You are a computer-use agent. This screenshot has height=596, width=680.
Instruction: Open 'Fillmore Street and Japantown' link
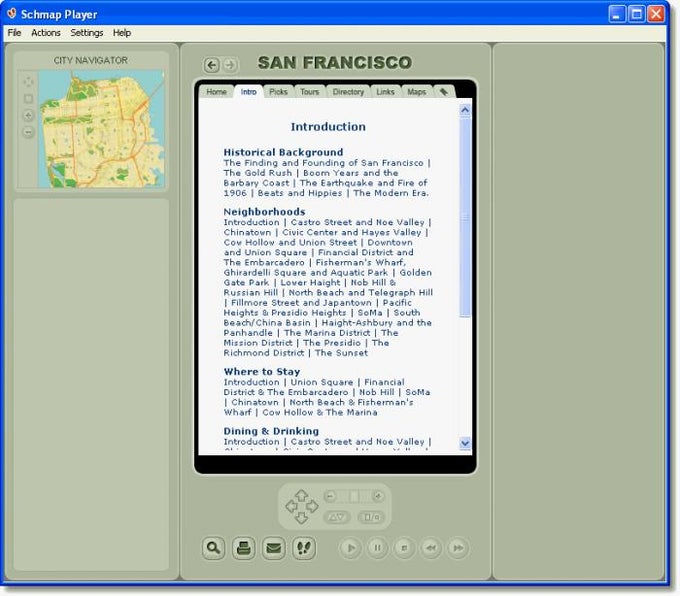click(x=301, y=302)
